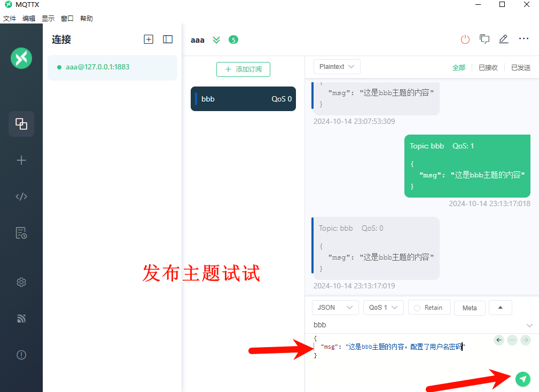Open the JSON payload type dropdown

click(x=335, y=308)
